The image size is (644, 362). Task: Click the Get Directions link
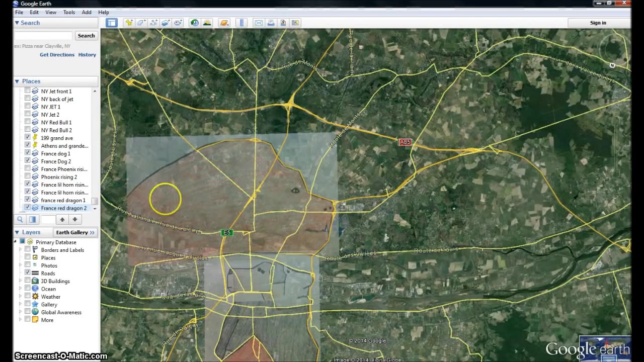pyautogui.click(x=57, y=55)
